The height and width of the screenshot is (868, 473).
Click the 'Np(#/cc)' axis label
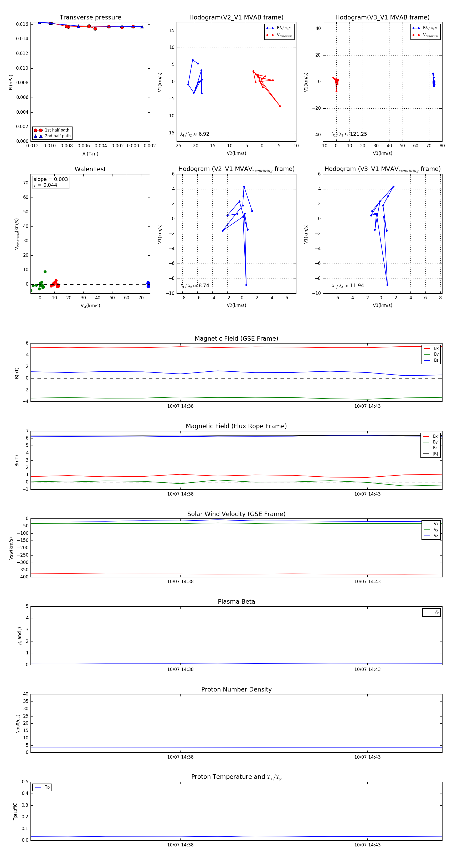tap(18, 723)
